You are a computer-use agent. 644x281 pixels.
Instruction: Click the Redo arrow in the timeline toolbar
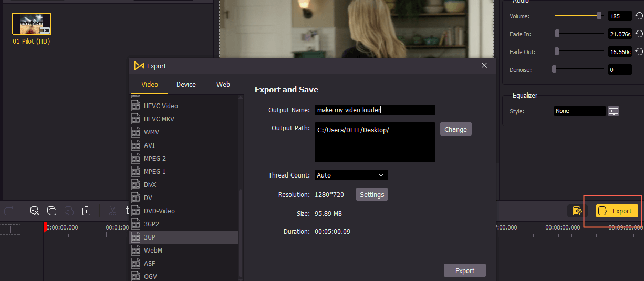9,211
